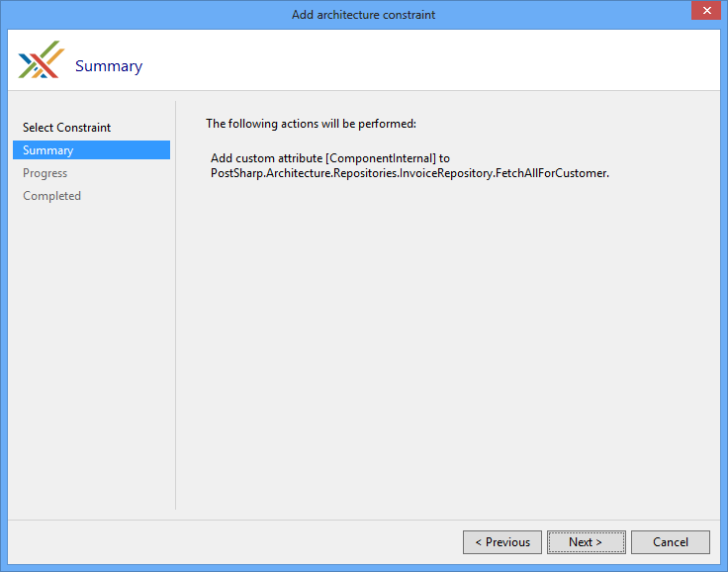Screen dimensions: 728x572
Task: Proceed with the Next button
Action: point(586,542)
